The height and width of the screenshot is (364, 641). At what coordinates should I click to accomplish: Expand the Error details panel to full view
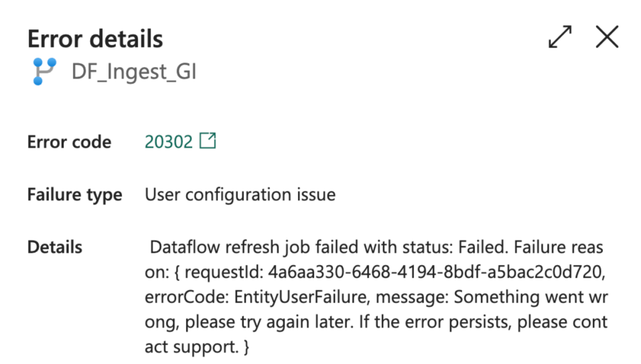(x=559, y=37)
